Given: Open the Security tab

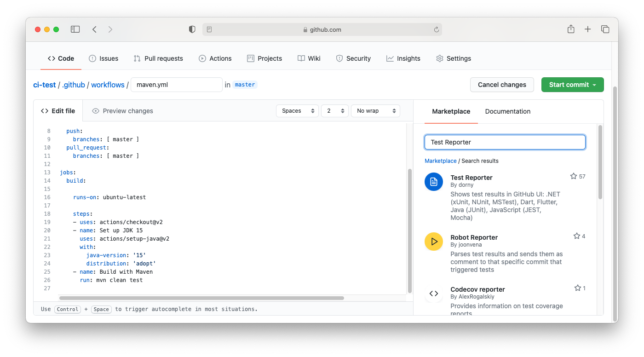Looking at the screenshot, I should pos(353,58).
